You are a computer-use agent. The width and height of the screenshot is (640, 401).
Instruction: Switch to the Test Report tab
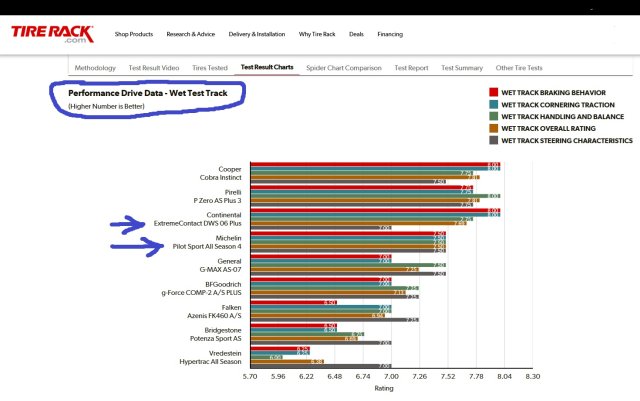pyautogui.click(x=411, y=68)
